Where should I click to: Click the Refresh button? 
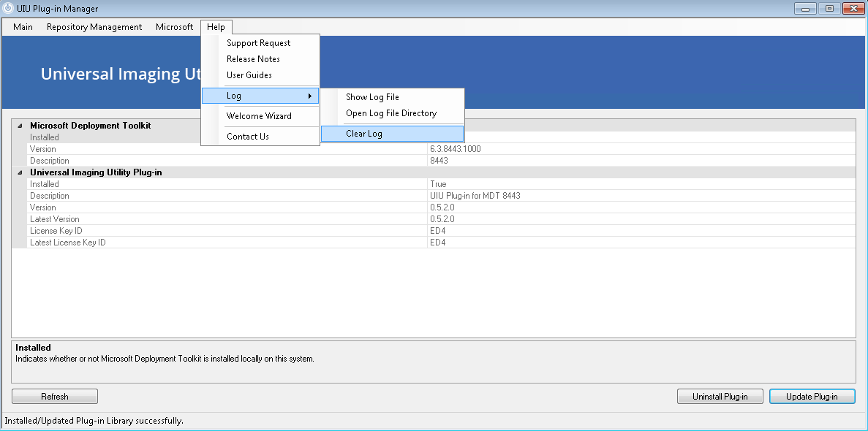(x=55, y=396)
